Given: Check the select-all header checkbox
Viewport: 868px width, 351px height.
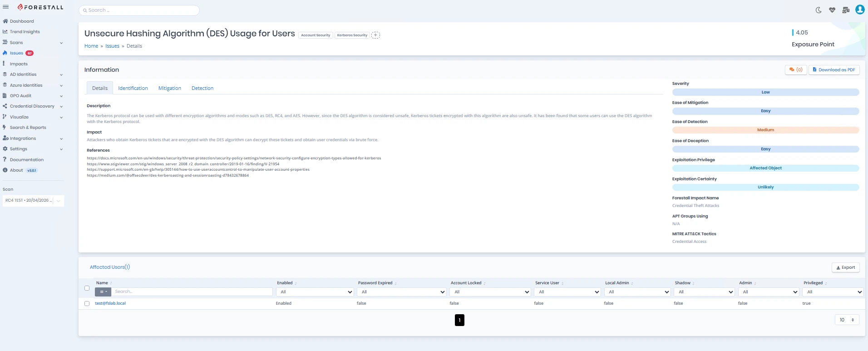Looking at the screenshot, I should (87, 288).
